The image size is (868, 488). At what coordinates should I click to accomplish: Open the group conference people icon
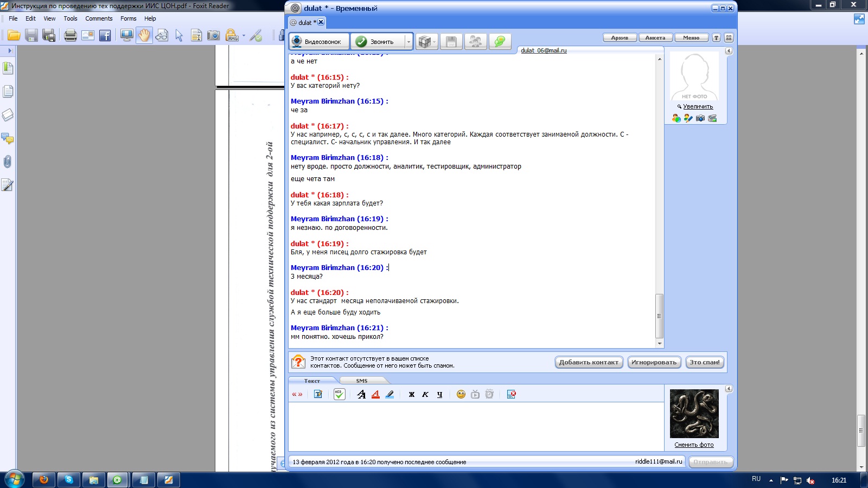click(x=476, y=42)
